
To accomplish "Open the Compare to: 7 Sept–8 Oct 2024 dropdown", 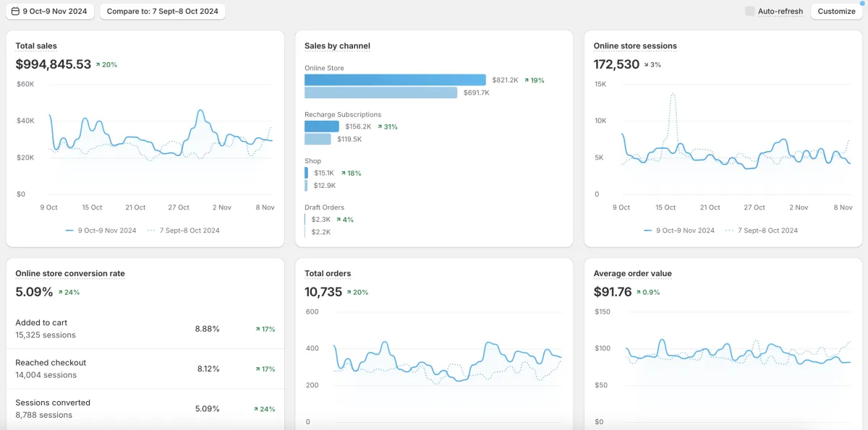I will coord(162,12).
